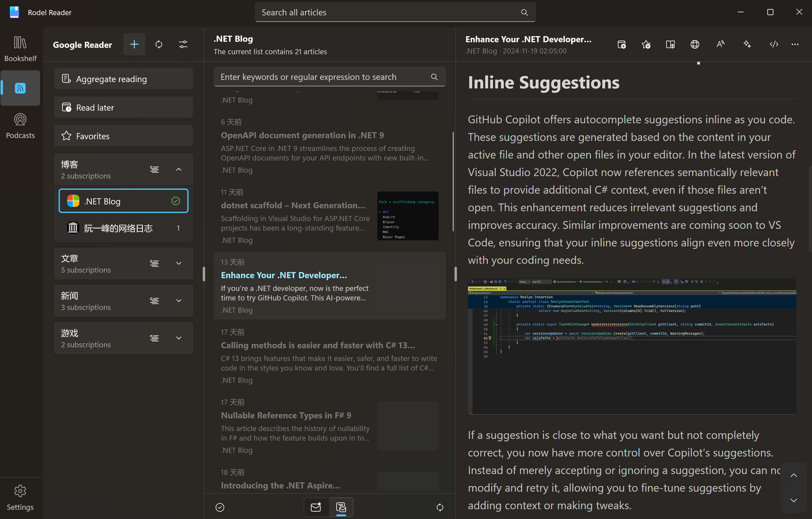Collapse the 博客 subscription group

click(x=179, y=169)
